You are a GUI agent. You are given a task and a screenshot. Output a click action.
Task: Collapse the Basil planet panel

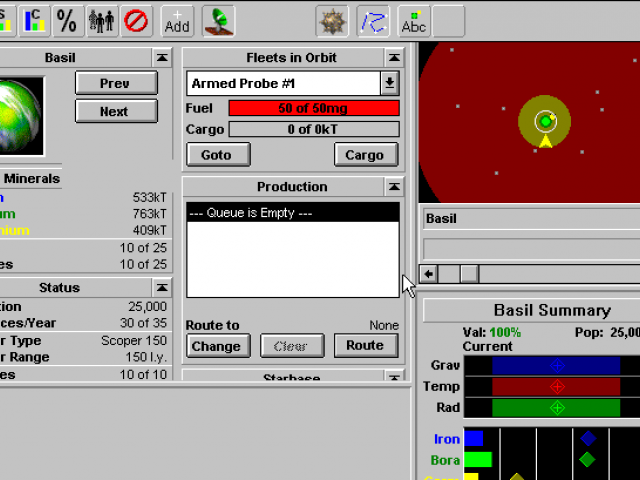pos(162,58)
